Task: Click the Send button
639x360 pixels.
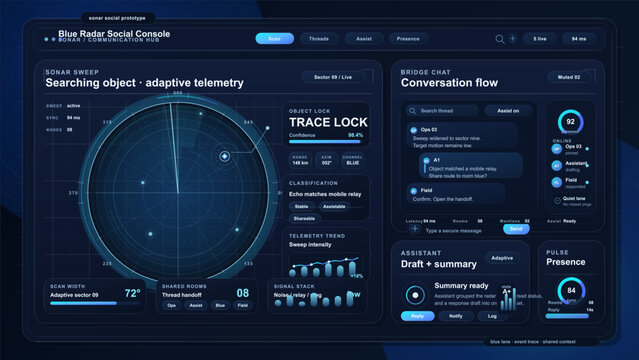Action: (516, 229)
